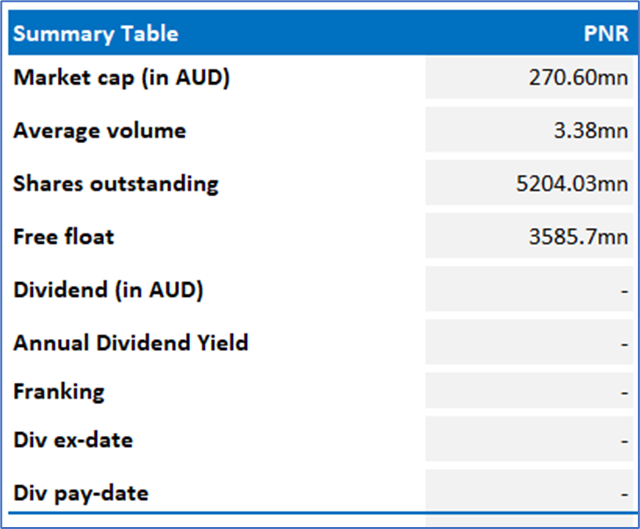Click the Free float row label
The height and width of the screenshot is (529, 640).
click(63, 237)
